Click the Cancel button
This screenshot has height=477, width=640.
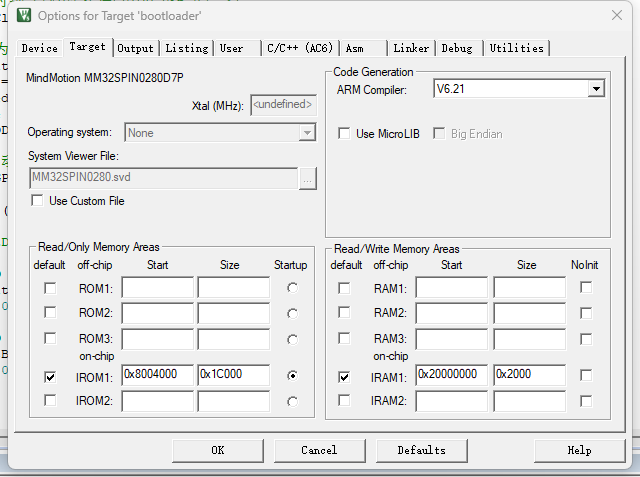(320, 450)
